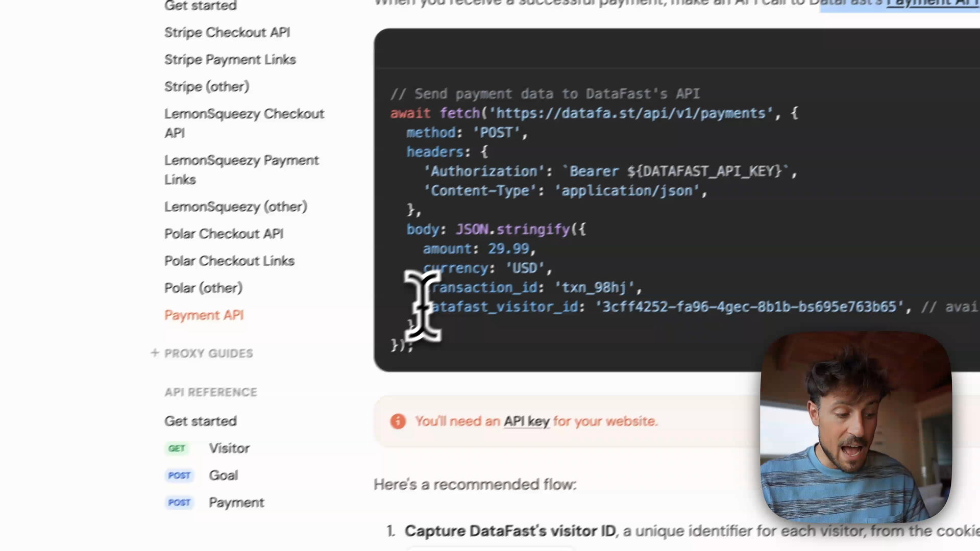The width and height of the screenshot is (980, 551).
Task: Click the POST badge beside Goal
Action: pyautogui.click(x=179, y=475)
